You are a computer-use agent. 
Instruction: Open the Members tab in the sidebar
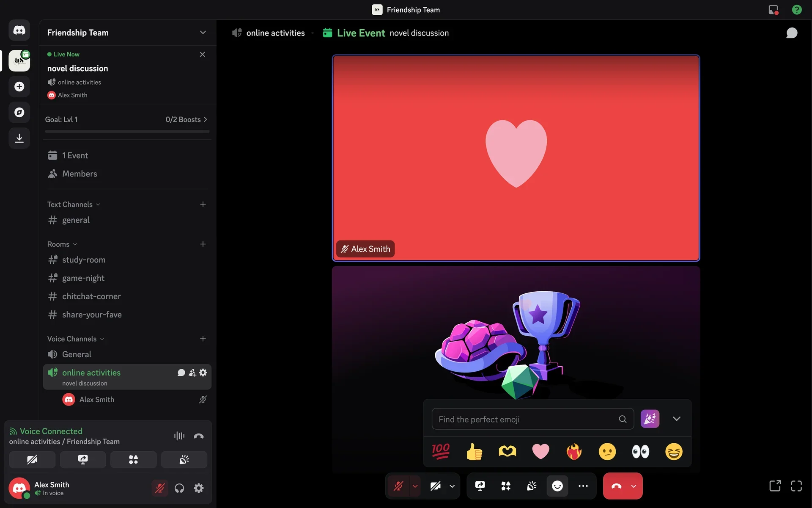79,174
